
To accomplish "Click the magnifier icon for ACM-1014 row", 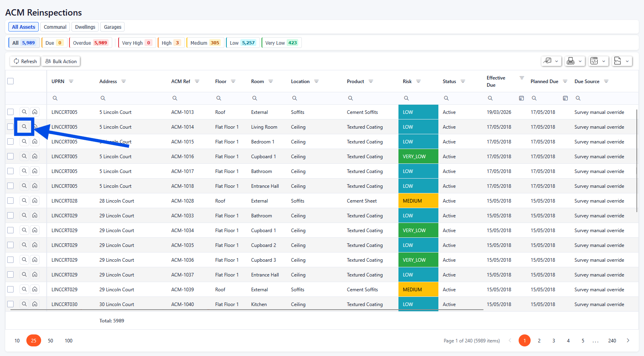I will [x=24, y=127].
